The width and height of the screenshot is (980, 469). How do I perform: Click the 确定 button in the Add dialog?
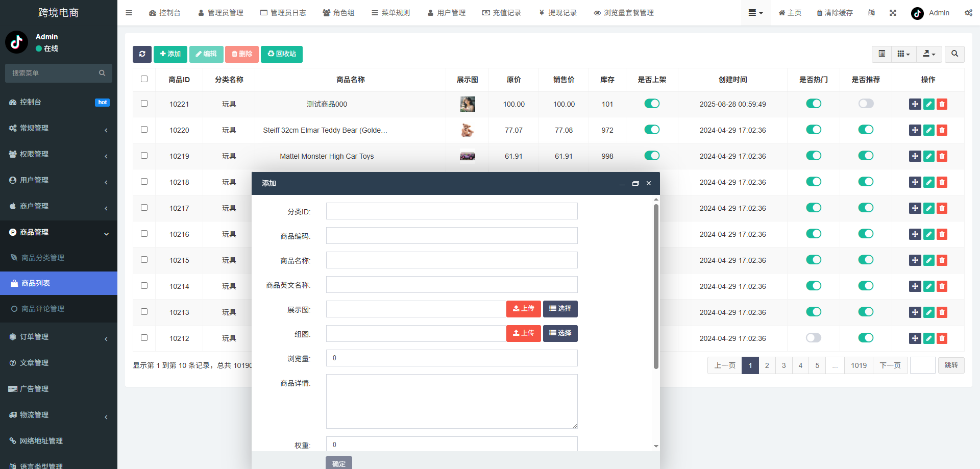[x=338, y=463]
